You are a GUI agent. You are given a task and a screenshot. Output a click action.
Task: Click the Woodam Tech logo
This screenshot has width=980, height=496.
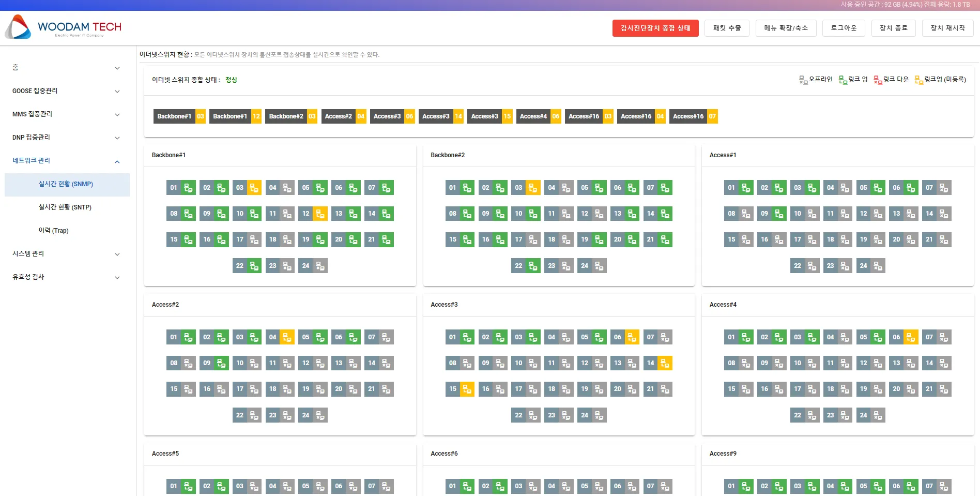coord(63,27)
